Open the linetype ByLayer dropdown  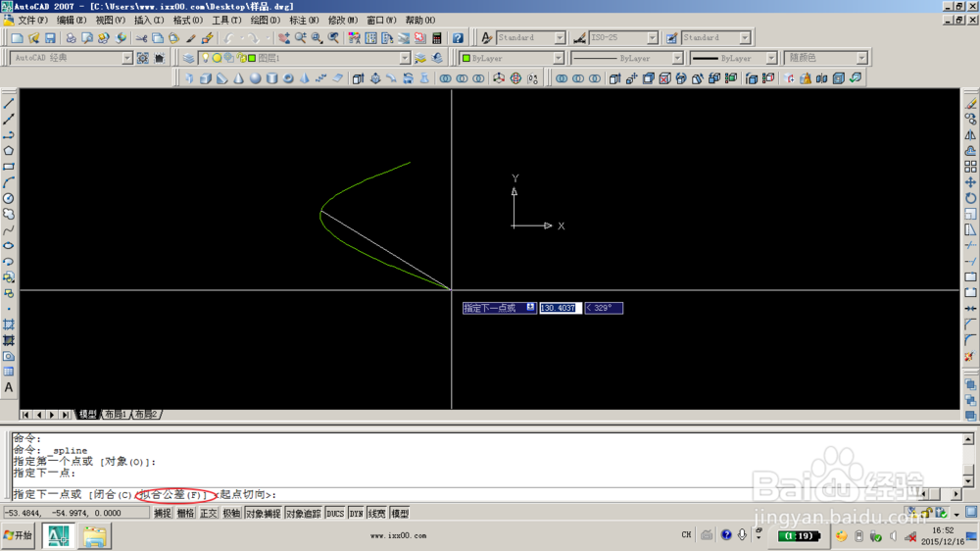coord(677,58)
